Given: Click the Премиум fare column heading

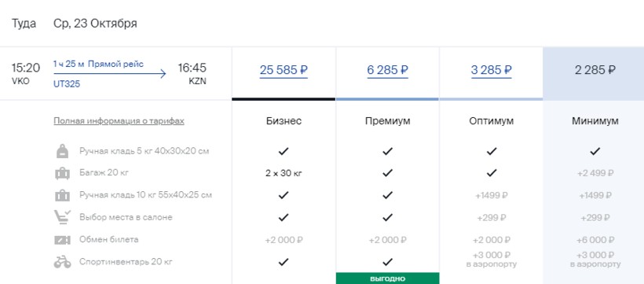Looking at the screenshot, I should [x=387, y=121].
